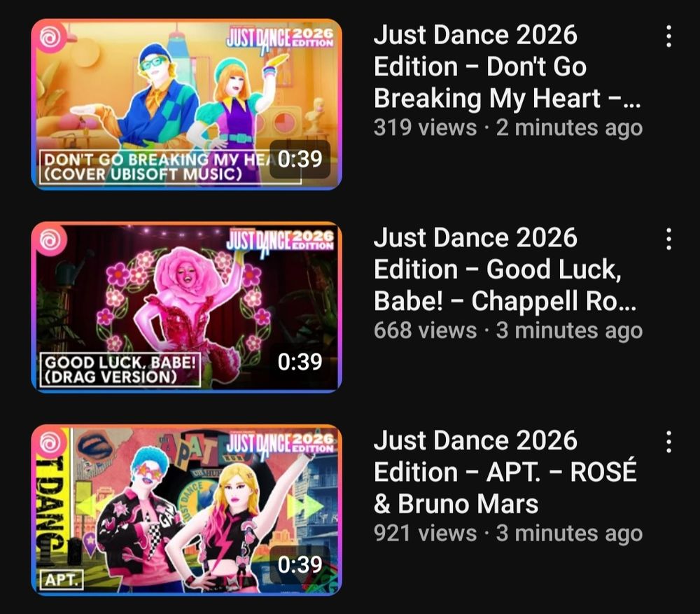Click the 0:39 duration badge on first video

(x=300, y=159)
